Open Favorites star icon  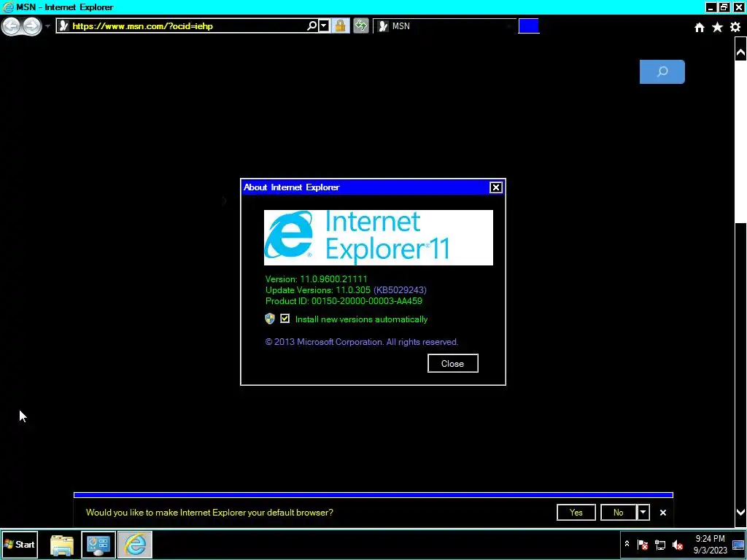[718, 28]
